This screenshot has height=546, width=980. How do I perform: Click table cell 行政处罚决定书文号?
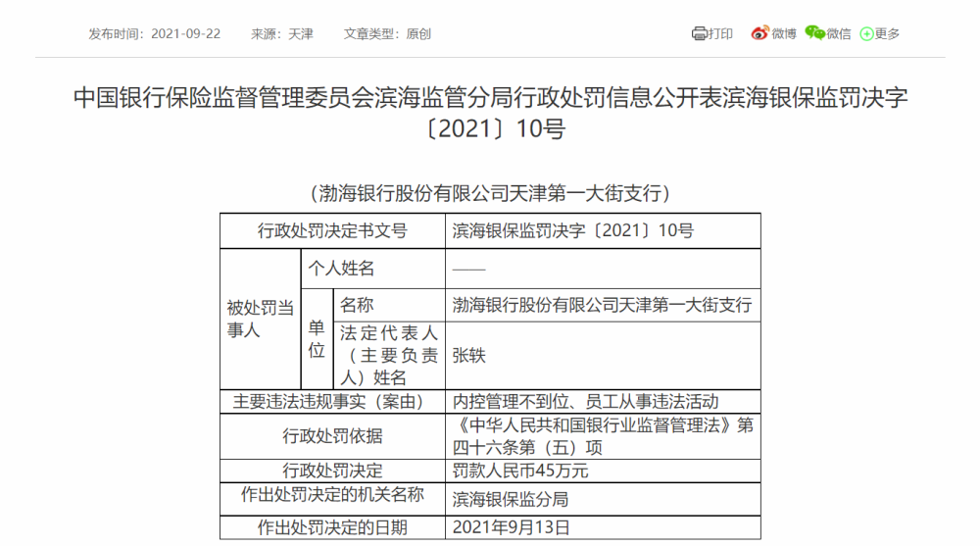tap(332, 230)
